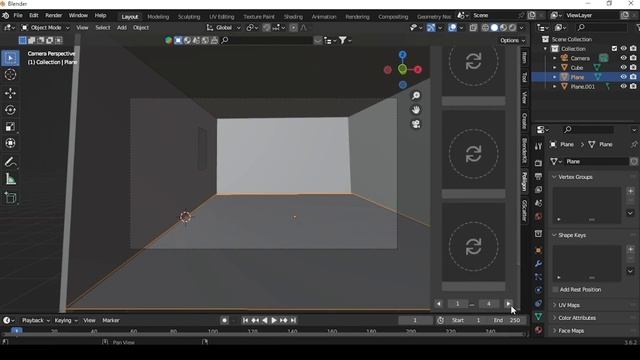The height and width of the screenshot is (360, 640).
Task: Open the Object Mode dropdown
Action: tap(45, 28)
